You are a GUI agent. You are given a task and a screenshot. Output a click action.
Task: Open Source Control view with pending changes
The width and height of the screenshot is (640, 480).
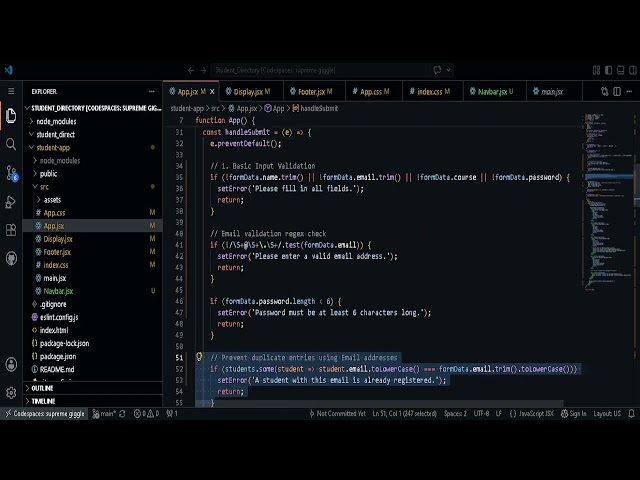(x=11, y=173)
